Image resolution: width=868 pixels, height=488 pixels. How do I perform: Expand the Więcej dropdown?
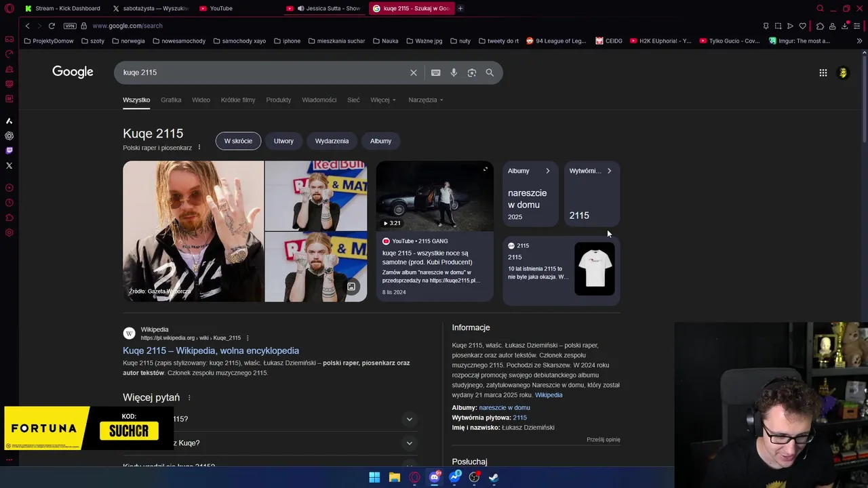click(x=383, y=100)
